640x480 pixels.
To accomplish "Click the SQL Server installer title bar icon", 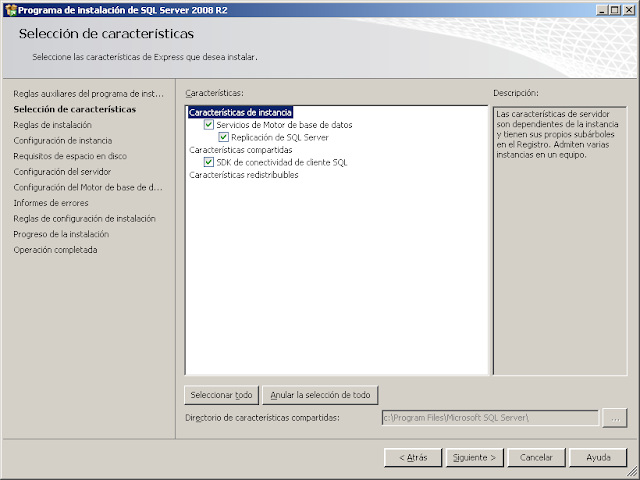I will coord(11,10).
